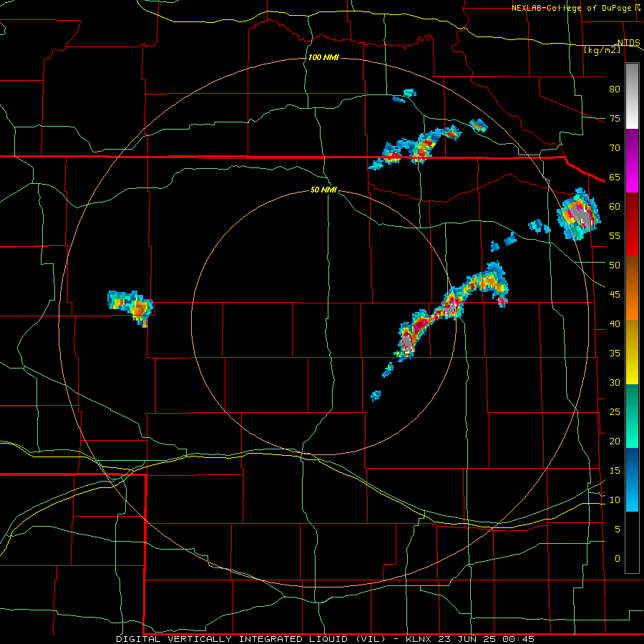Click the 70 value on the color scale
The image size is (644, 644).
615,148
